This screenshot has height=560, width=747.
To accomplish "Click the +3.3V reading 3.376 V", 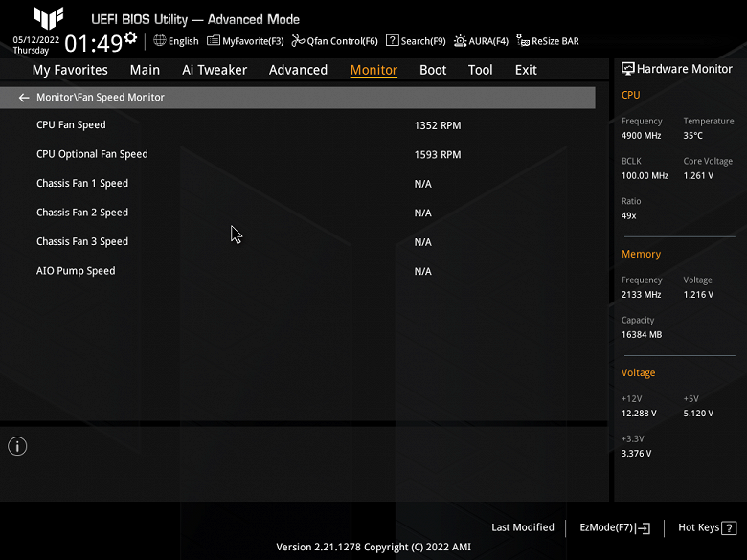I will click(x=636, y=453).
